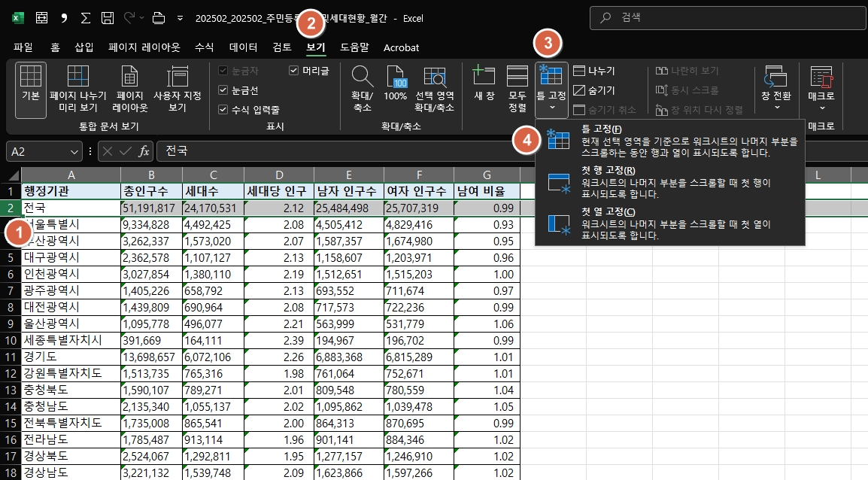The height and width of the screenshot is (480, 868).
Task: Select the 세종특별자치시 cell
Action: [x=71, y=341]
